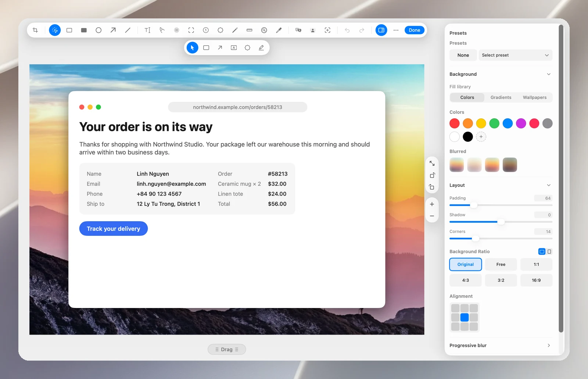
Task: Choose portrait orientation for background ratio
Action: click(549, 252)
